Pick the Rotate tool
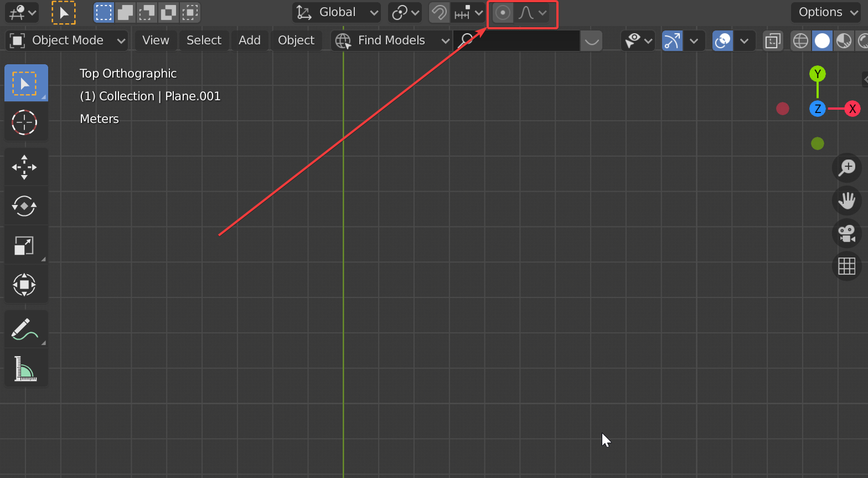 26,206
